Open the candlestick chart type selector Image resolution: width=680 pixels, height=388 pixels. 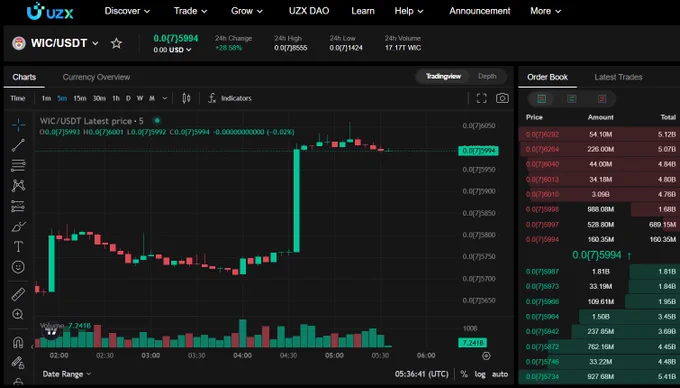point(186,98)
